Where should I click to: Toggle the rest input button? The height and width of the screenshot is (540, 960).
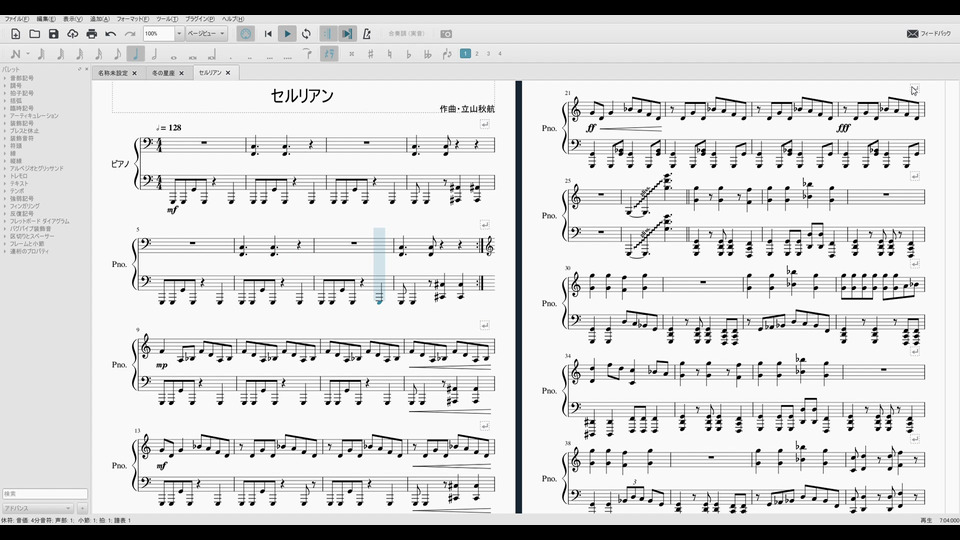pyautogui.click(x=329, y=54)
